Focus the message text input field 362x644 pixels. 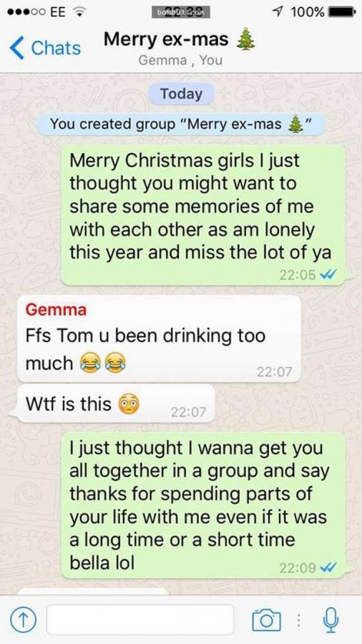coord(140,620)
